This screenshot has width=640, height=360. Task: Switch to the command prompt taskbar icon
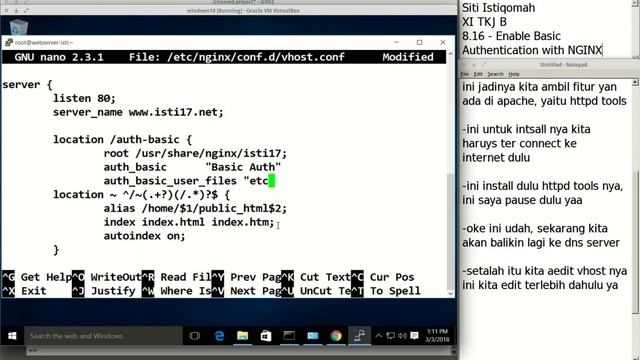(289, 336)
